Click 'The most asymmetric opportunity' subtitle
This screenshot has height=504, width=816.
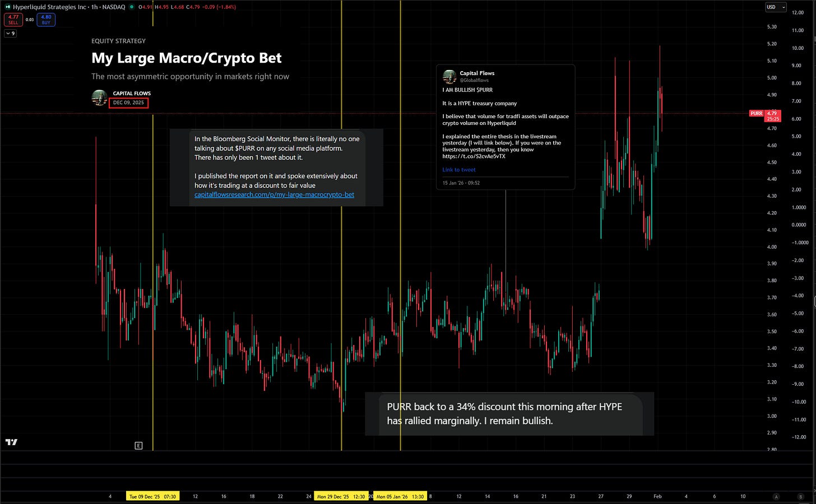click(191, 76)
